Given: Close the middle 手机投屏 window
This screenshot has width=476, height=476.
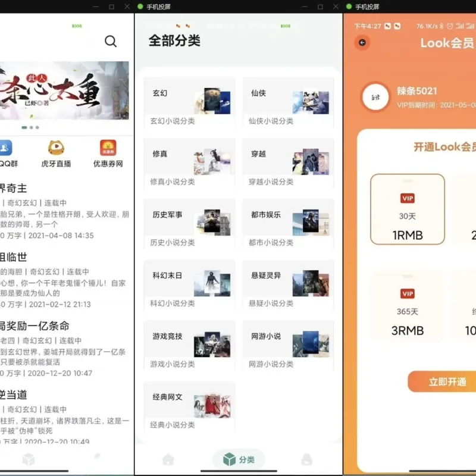Looking at the screenshot, I should pyautogui.click(x=336, y=7).
